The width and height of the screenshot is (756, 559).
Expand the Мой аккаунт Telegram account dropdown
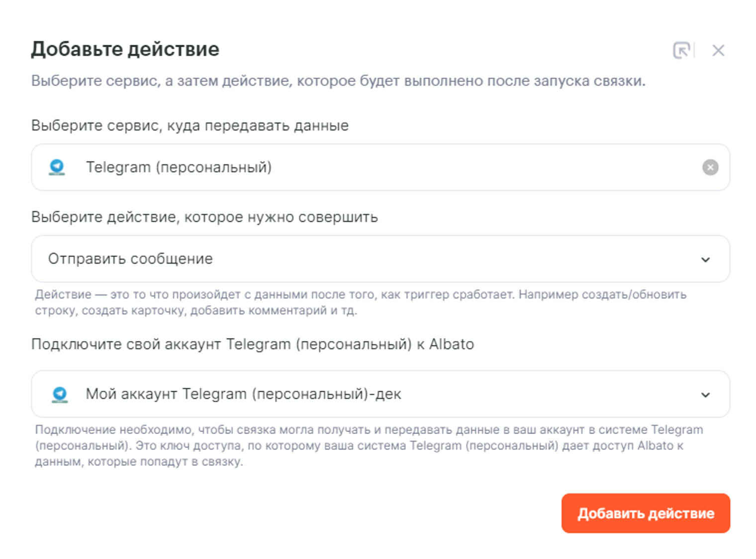click(348, 394)
